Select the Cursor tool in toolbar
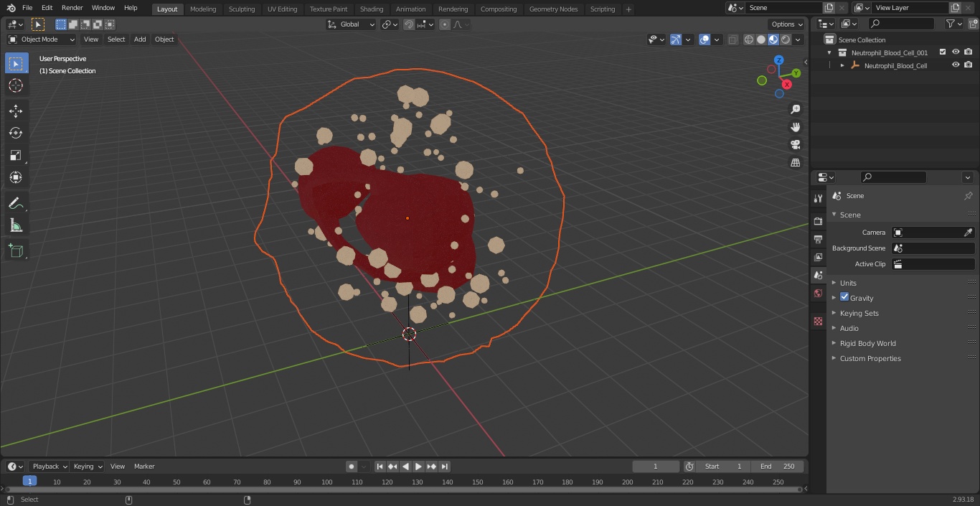The image size is (980, 506). [x=16, y=85]
